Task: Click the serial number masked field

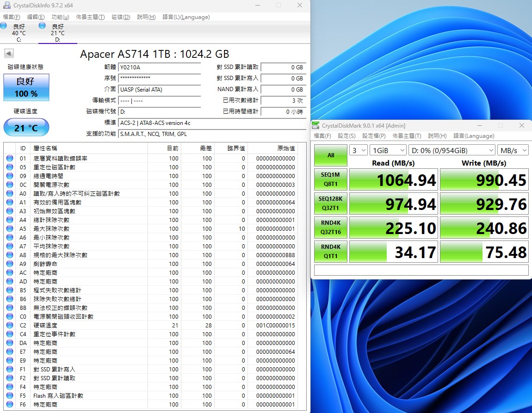Action: 160,78
